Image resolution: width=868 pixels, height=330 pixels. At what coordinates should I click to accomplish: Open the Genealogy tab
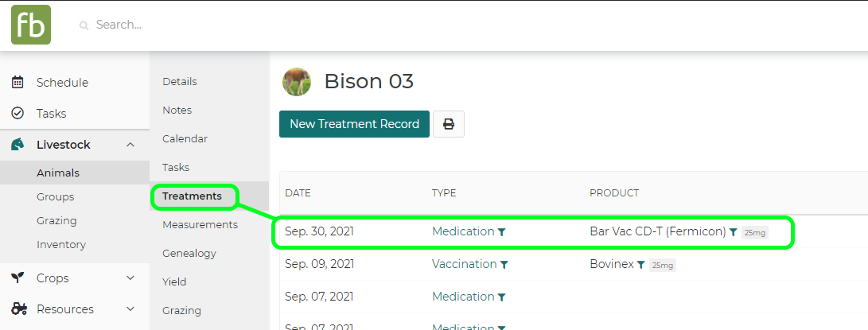click(x=189, y=254)
